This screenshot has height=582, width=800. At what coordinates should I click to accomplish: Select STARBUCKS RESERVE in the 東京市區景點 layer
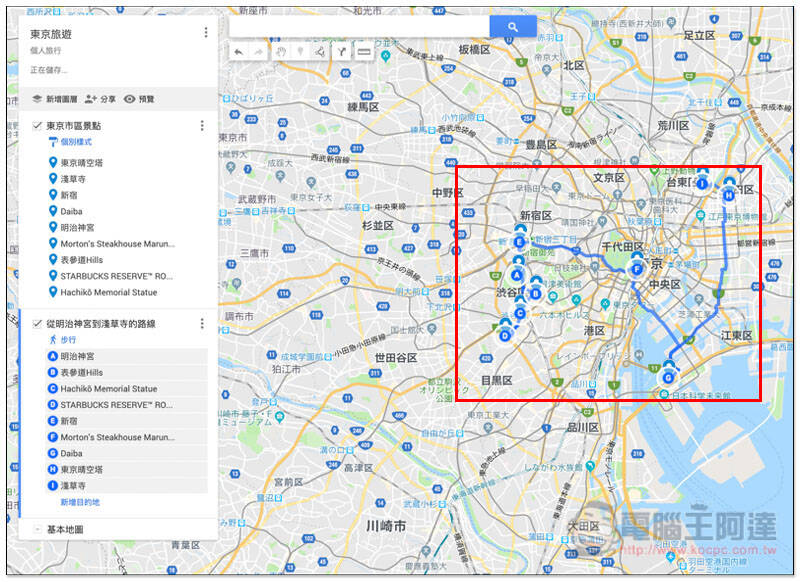tap(117, 276)
